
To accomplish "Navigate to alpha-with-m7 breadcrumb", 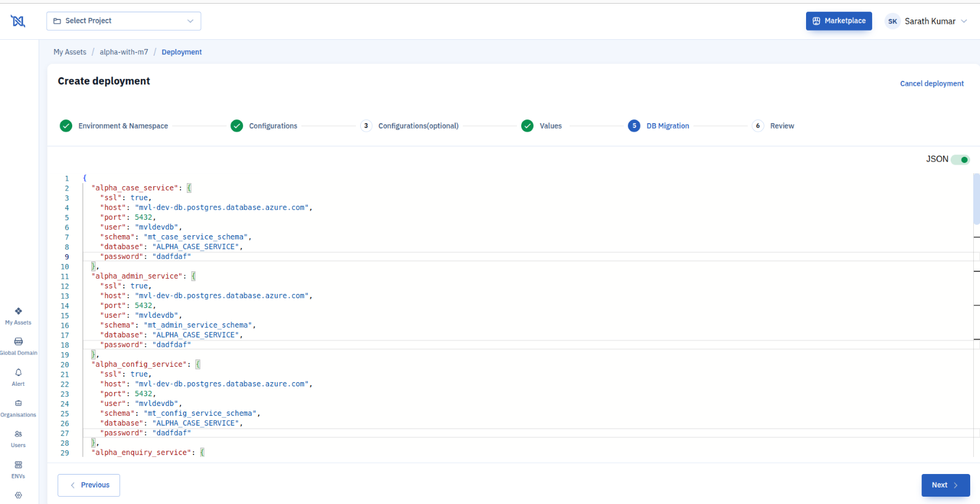I will pos(124,52).
